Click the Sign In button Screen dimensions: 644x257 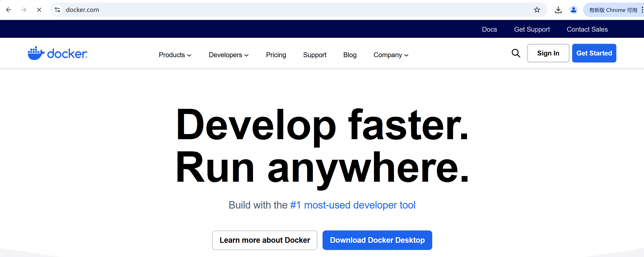tap(548, 53)
